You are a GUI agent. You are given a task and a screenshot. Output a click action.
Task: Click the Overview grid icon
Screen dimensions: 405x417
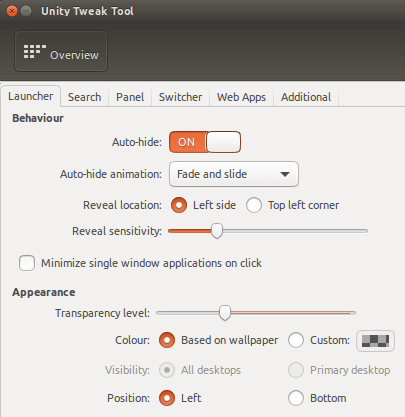click(34, 51)
